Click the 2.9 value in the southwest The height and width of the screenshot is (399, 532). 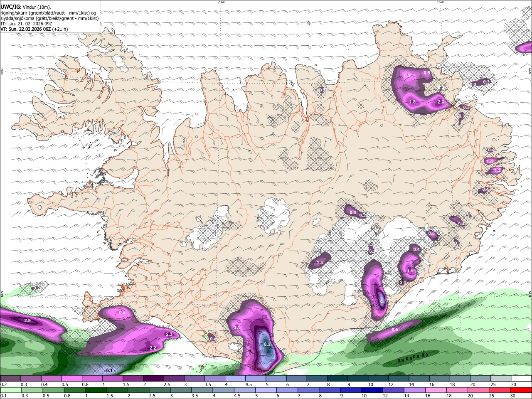(x=27, y=321)
